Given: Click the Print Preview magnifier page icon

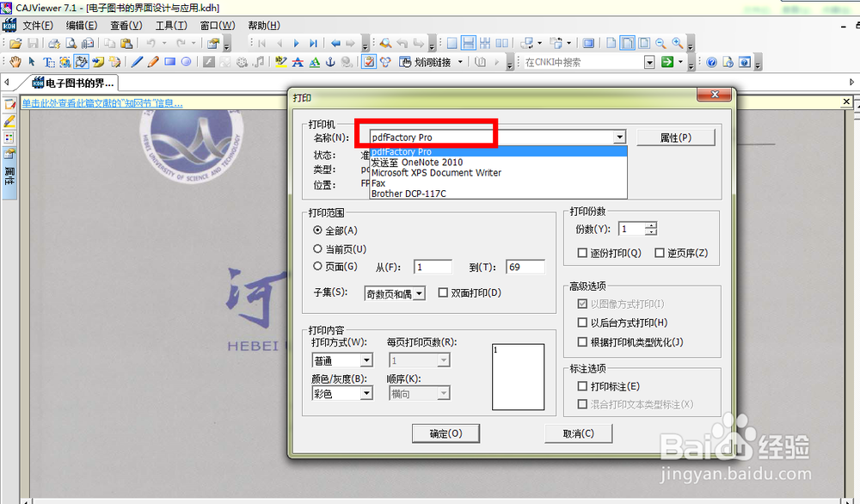Looking at the screenshot, I should 71,43.
